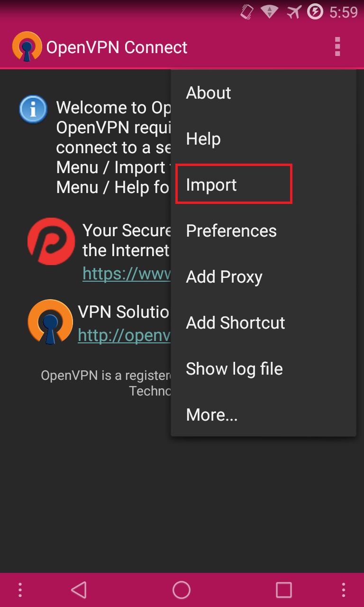Tap the battery charging status icon

point(315,12)
